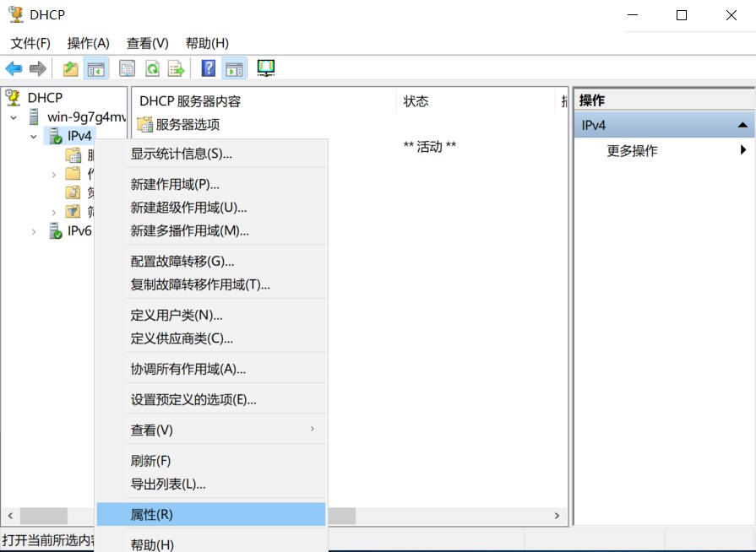The width and height of the screenshot is (756, 552).
Task: Choose 设置预定义的选项(E)... menu entry
Action: pos(212,400)
